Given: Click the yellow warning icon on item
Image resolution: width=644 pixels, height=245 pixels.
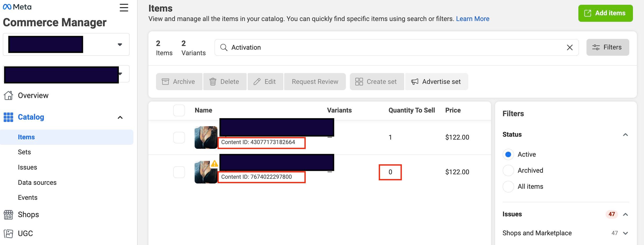Looking at the screenshot, I should click(214, 164).
